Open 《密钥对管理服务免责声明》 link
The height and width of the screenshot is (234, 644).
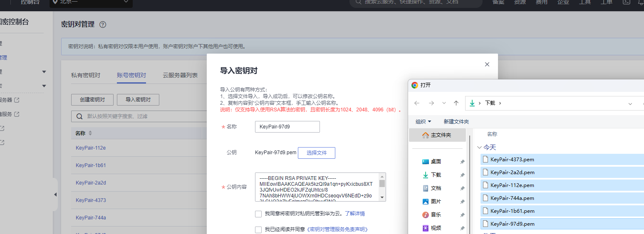(x=337, y=229)
